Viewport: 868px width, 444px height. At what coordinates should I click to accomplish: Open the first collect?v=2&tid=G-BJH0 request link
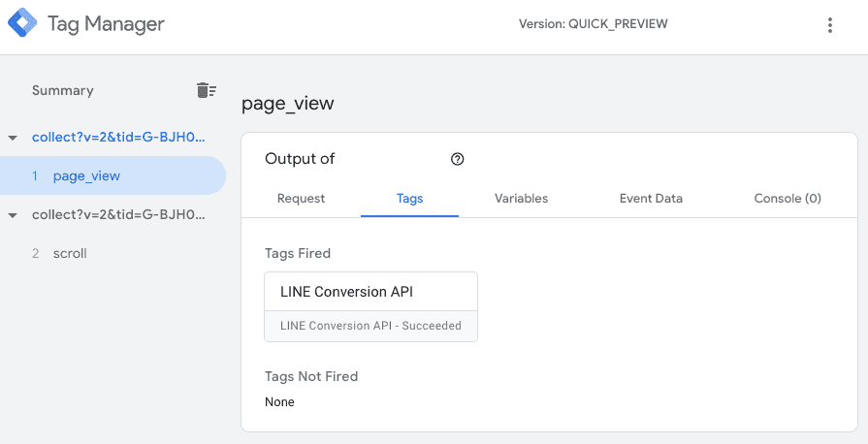(118, 138)
